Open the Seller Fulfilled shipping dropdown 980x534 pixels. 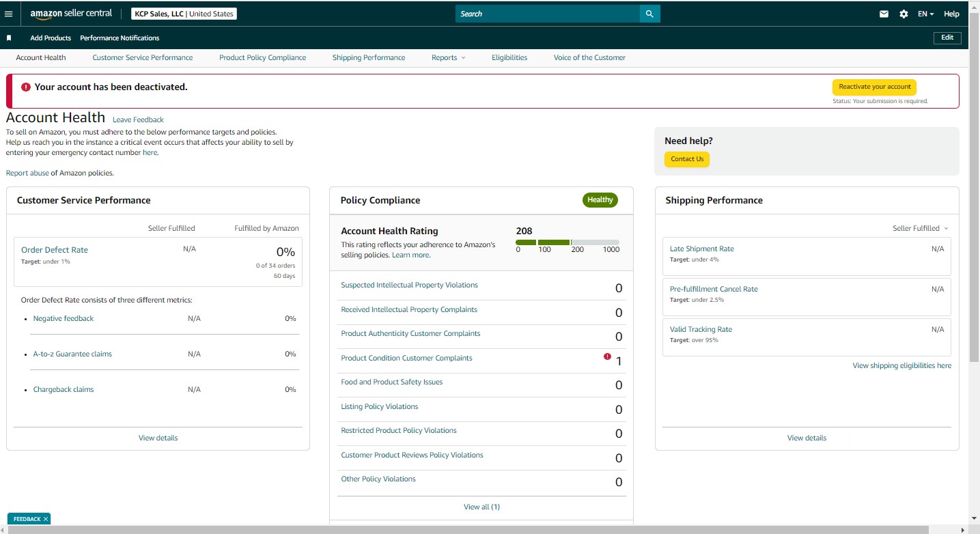[x=921, y=228]
